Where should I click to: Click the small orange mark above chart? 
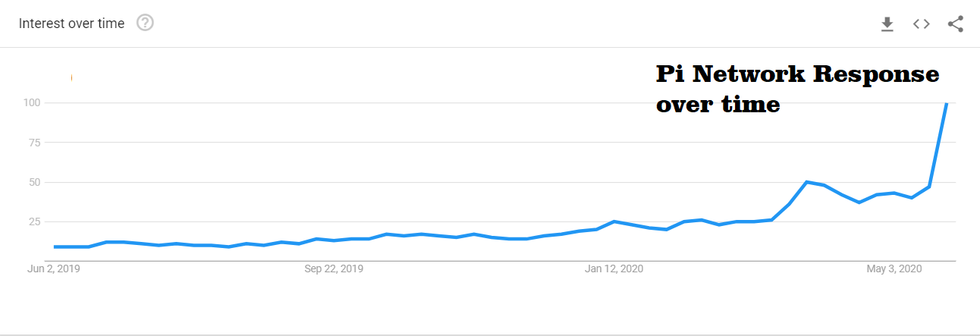pyautogui.click(x=71, y=77)
